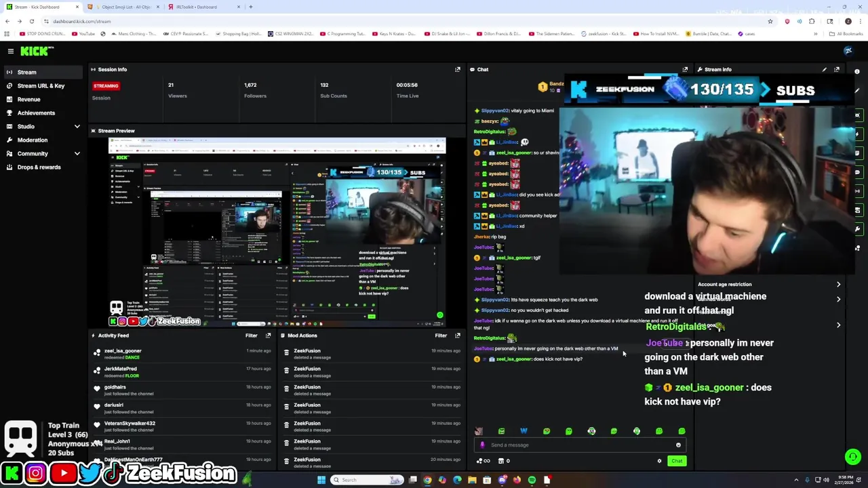Open Spotify from the taskbar
Viewport: 868px width, 488px height.
tap(532, 480)
